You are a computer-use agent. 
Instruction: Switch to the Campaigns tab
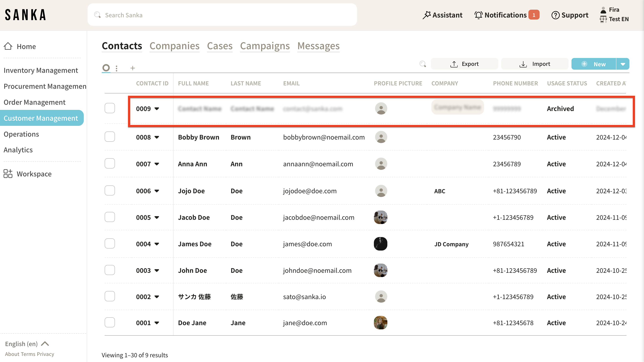(265, 46)
